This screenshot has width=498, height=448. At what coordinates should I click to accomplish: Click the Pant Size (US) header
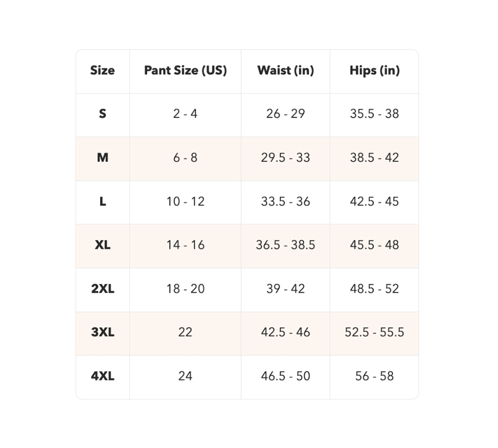pos(186,71)
